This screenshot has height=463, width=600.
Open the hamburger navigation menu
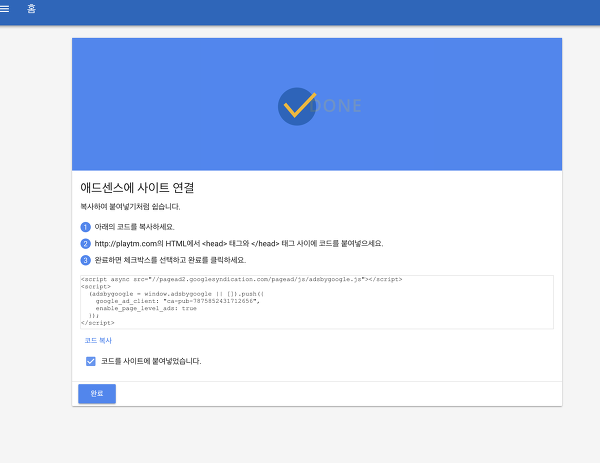click(4, 8)
